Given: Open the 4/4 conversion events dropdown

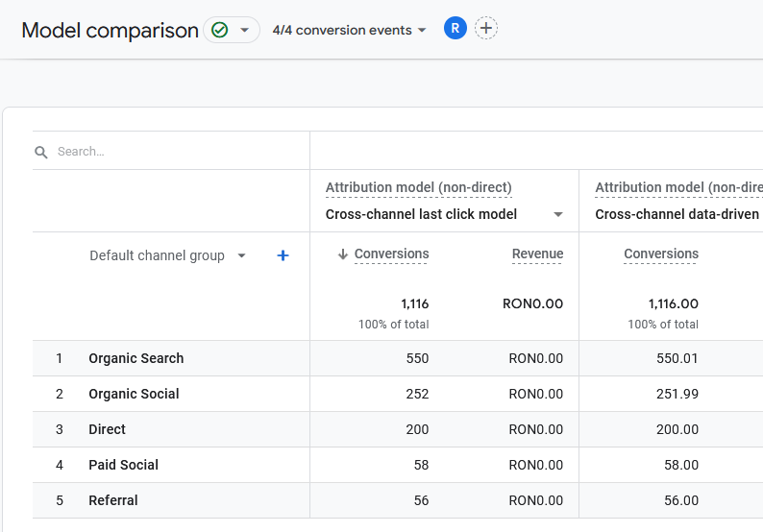Looking at the screenshot, I should click(349, 30).
